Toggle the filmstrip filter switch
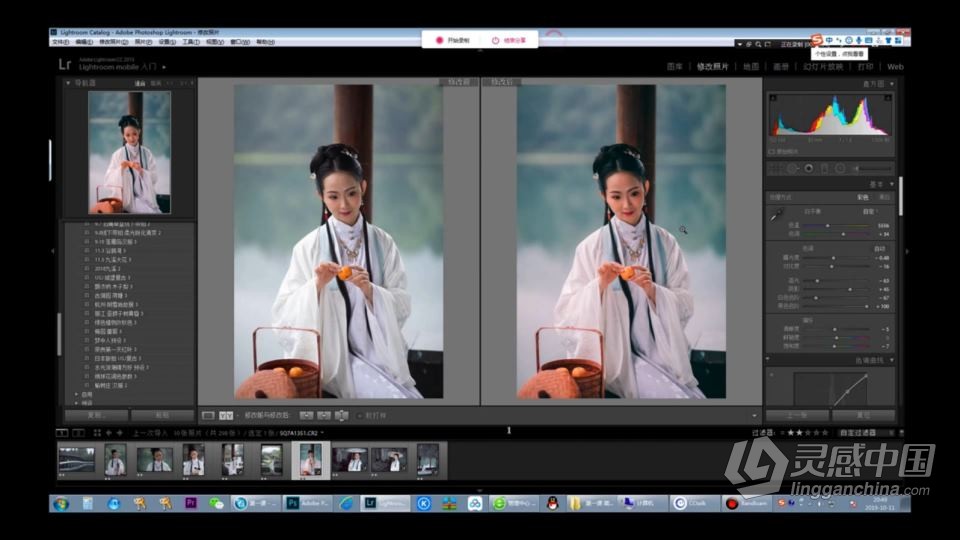Viewport: 960px width, 540px height. click(x=901, y=433)
